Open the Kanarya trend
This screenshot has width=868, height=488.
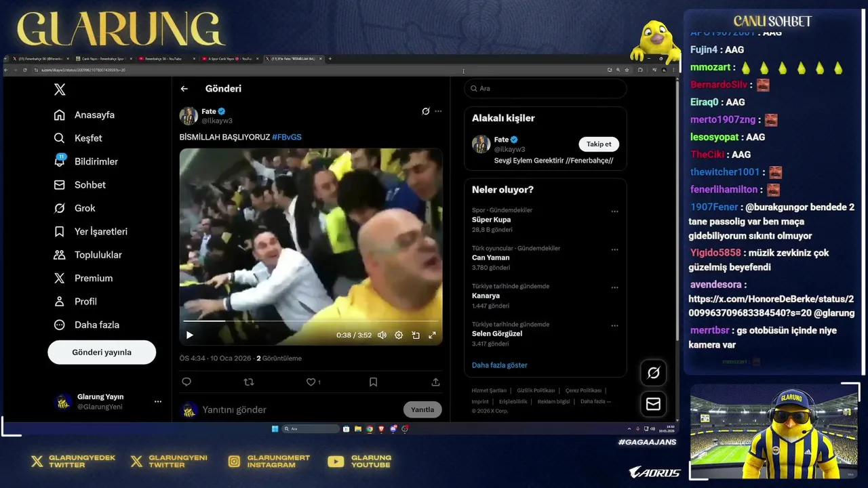486,296
